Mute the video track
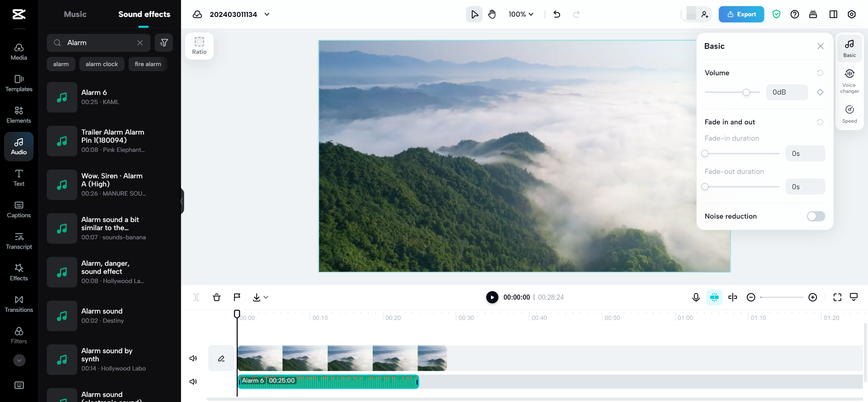Image resolution: width=868 pixels, height=402 pixels. (x=193, y=358)
